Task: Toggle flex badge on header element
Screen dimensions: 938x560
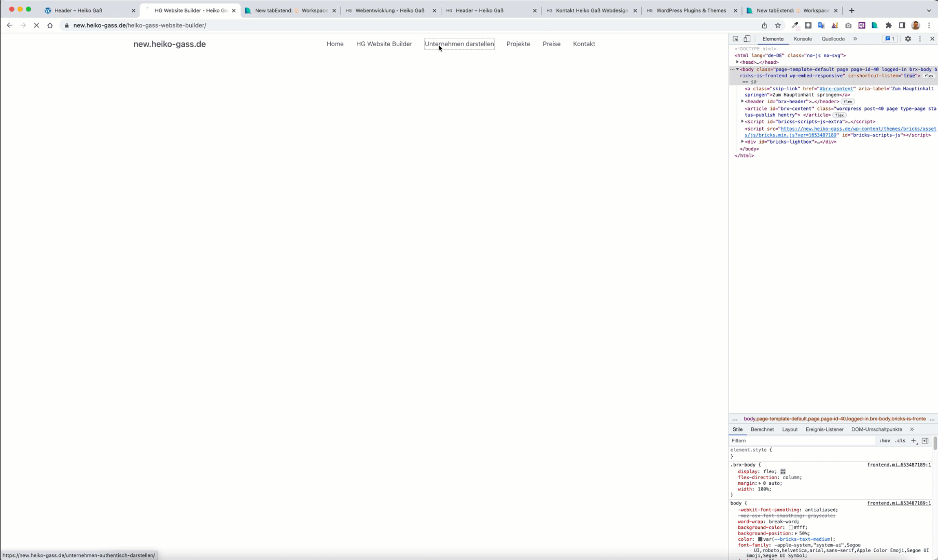Action: point(848,102)
